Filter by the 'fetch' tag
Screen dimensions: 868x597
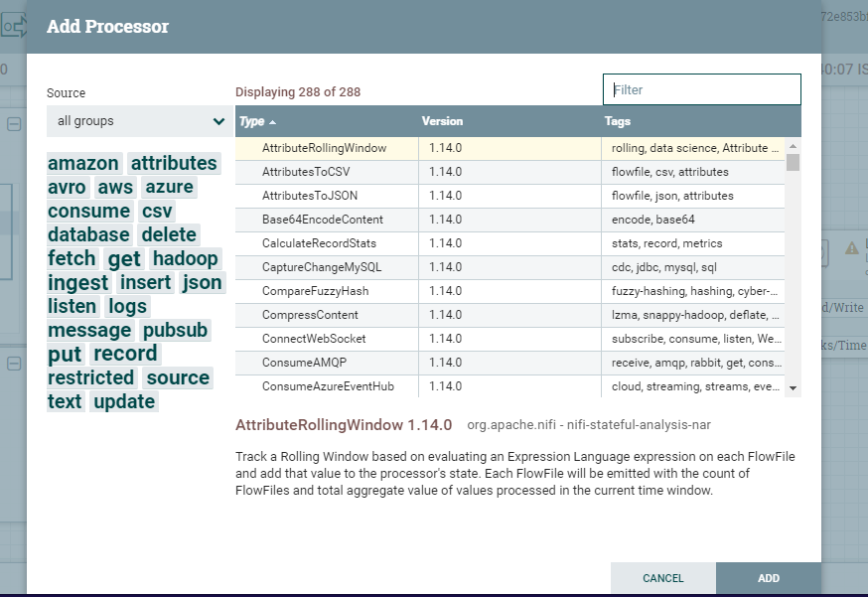coord(72,258)
